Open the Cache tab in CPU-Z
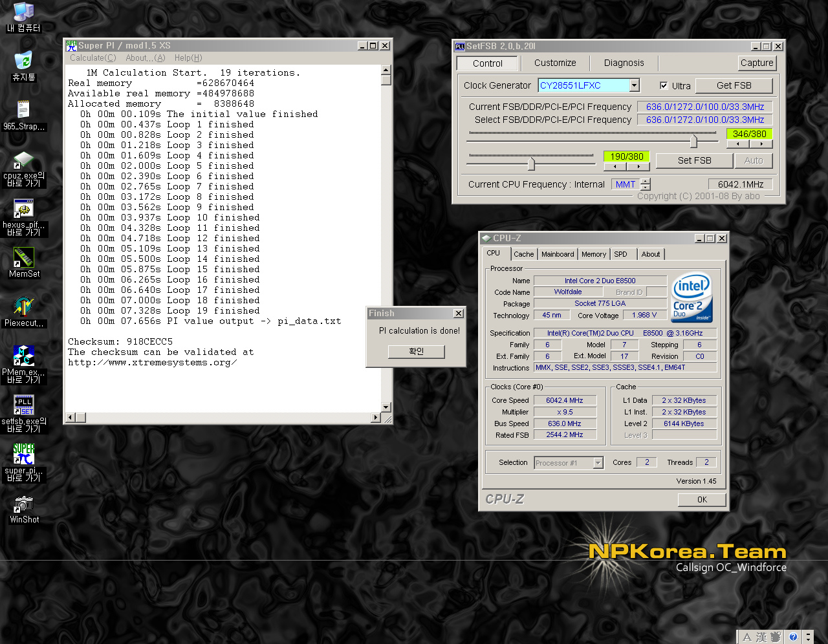The width and height of the screenshot is (828, 644). pos(524,254)
